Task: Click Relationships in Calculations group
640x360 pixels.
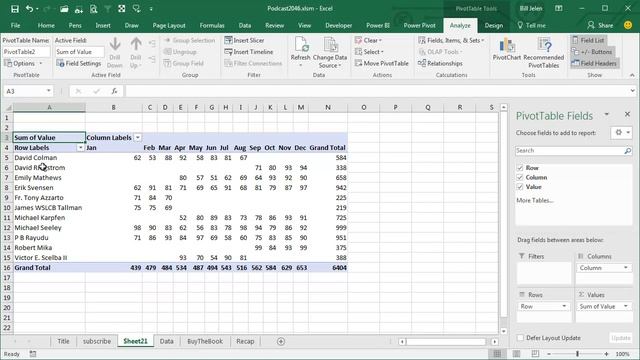Action: (440, 63)
